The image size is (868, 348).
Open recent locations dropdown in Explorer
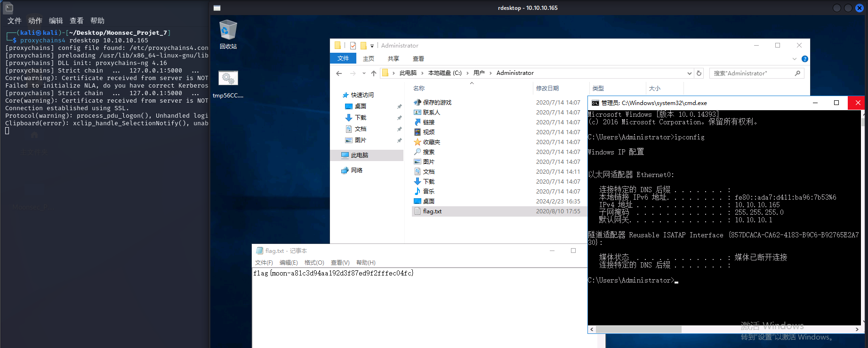[364, 73]
